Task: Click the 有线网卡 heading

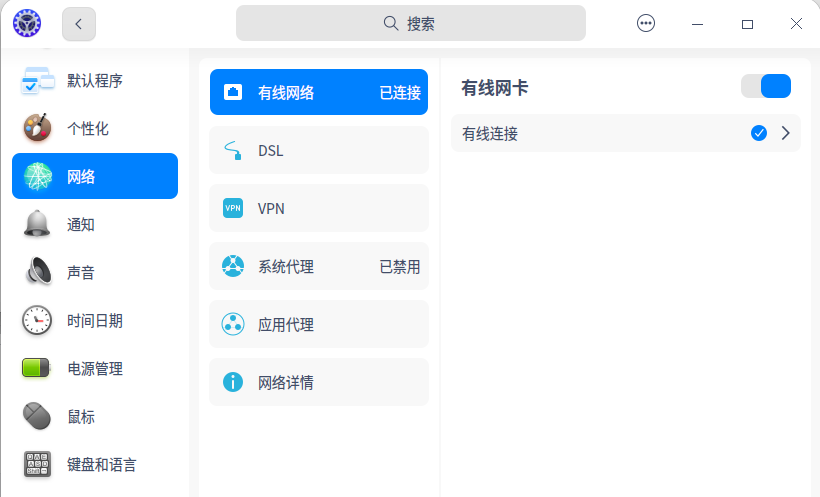Action: (x=495, y=87)
